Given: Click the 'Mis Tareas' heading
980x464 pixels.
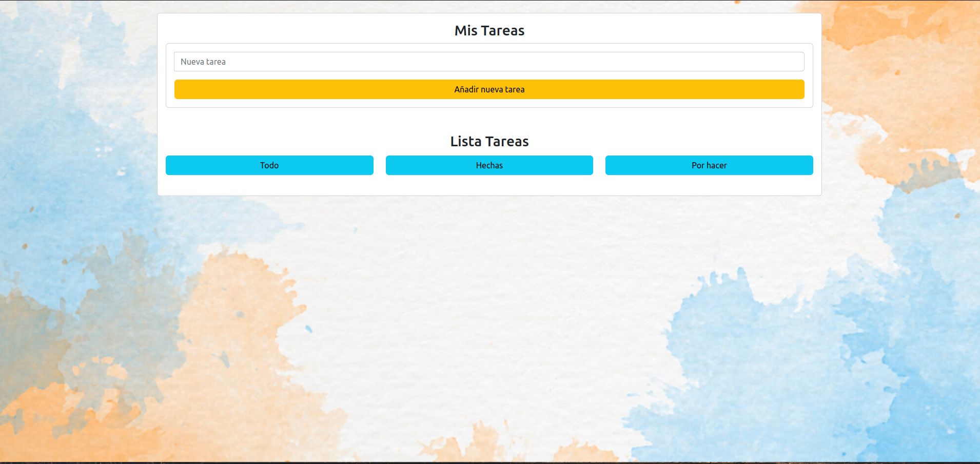Looking at the screenshot, I should click(x=489, y=31).
